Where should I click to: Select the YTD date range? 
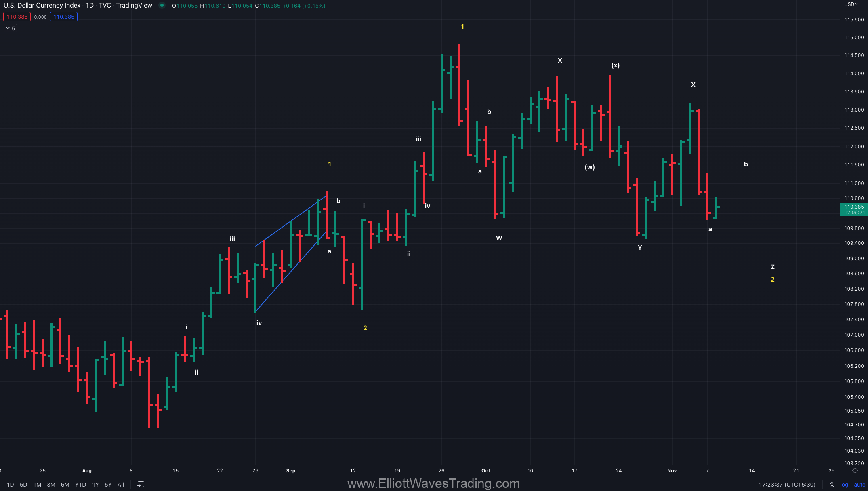click(x=80, y=485)
